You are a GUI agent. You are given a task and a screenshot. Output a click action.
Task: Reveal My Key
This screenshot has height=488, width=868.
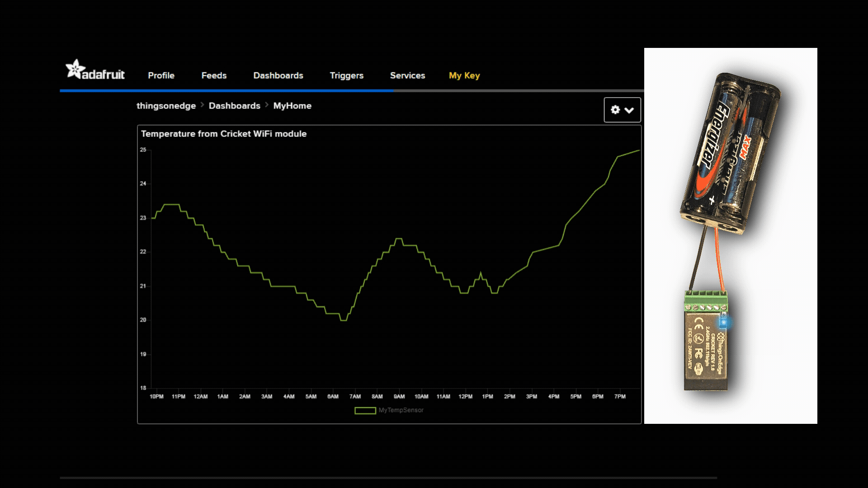[463, 75]
